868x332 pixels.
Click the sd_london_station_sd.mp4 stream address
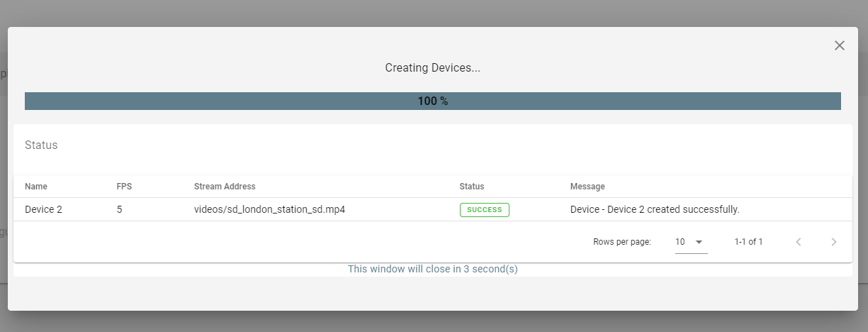point(269,209)
